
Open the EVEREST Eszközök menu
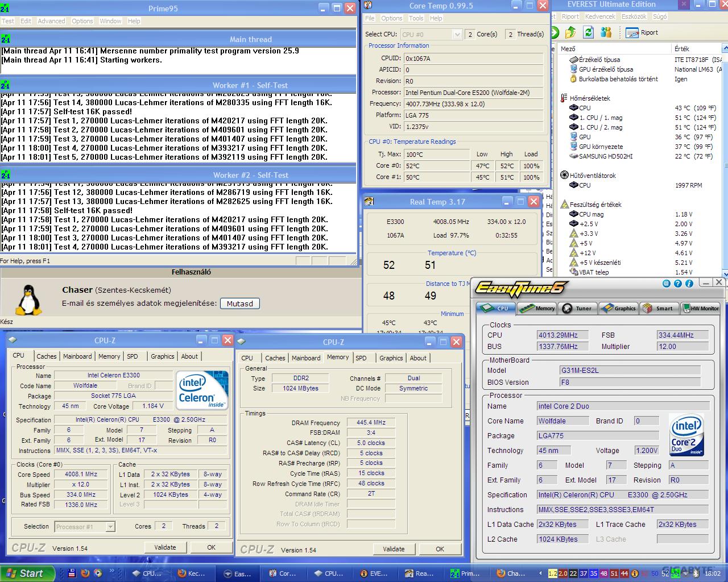pos(633,16)
